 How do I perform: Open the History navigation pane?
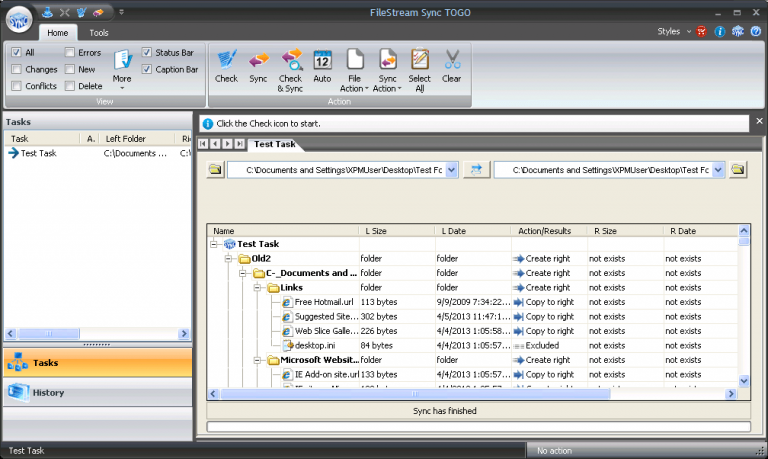(97, 392)
